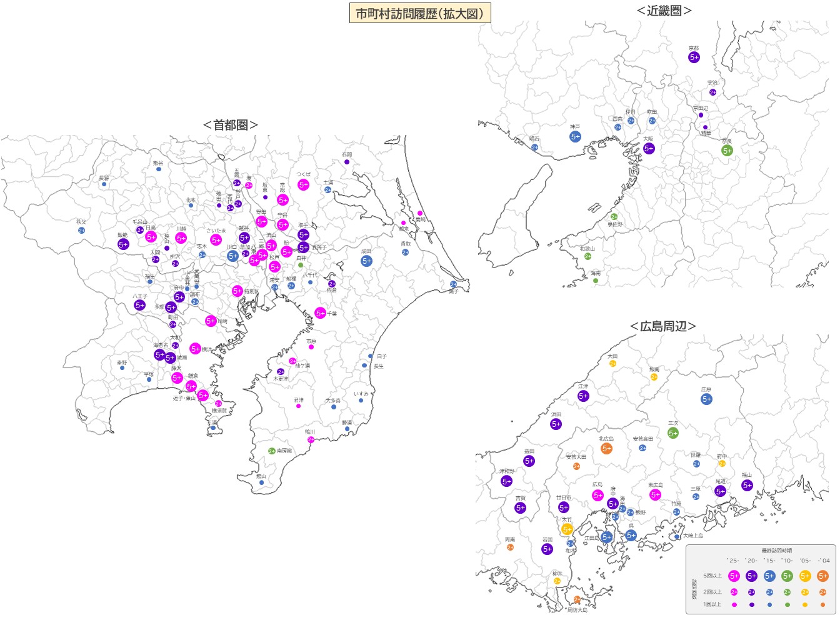Select the purple 八王子 5+ marker
Viewport: 840px width, 630px height.
140,306
